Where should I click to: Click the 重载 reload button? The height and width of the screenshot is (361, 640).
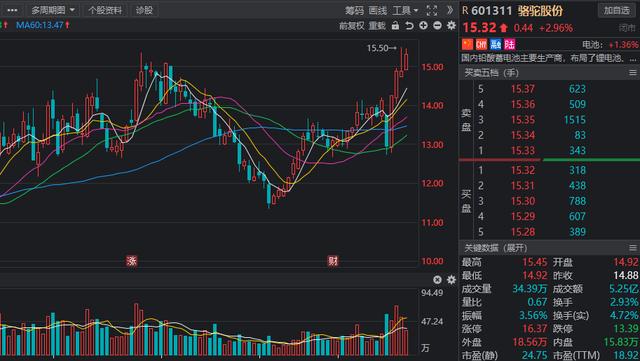(x=377, y=26)
